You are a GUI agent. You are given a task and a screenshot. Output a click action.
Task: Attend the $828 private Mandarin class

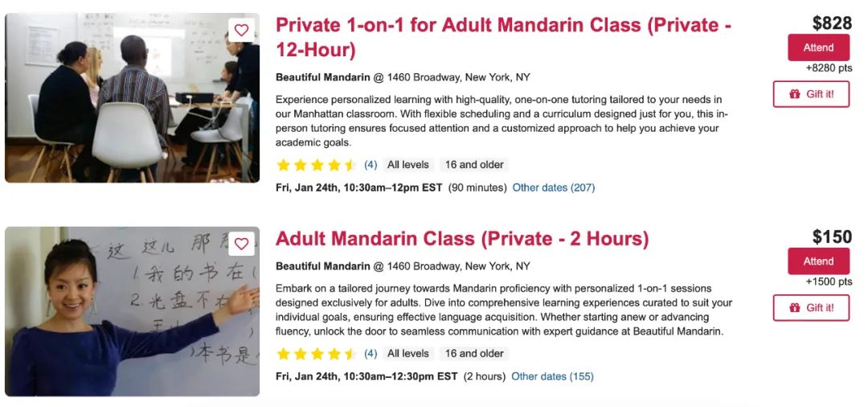819,47
